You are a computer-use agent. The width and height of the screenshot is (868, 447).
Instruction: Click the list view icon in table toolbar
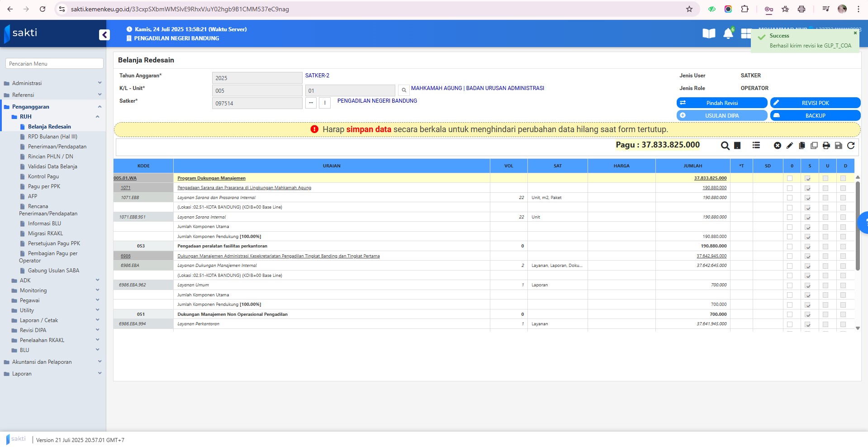[x=756, y=145]
